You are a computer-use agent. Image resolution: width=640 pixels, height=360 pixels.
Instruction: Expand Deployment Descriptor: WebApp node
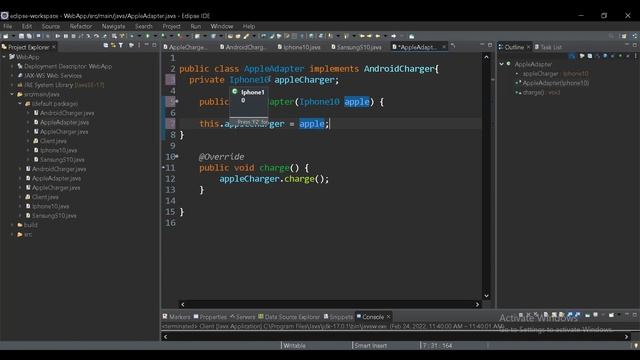click(x=12, y=66)
